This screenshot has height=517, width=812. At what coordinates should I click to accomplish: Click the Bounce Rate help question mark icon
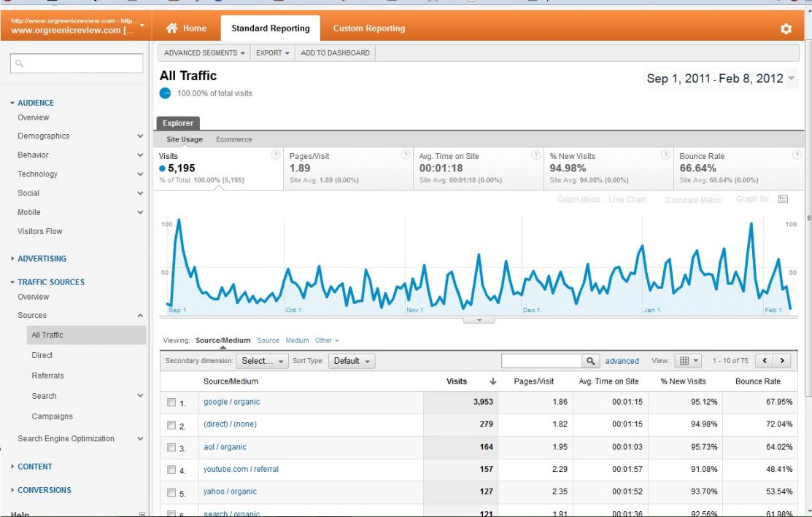797,155
